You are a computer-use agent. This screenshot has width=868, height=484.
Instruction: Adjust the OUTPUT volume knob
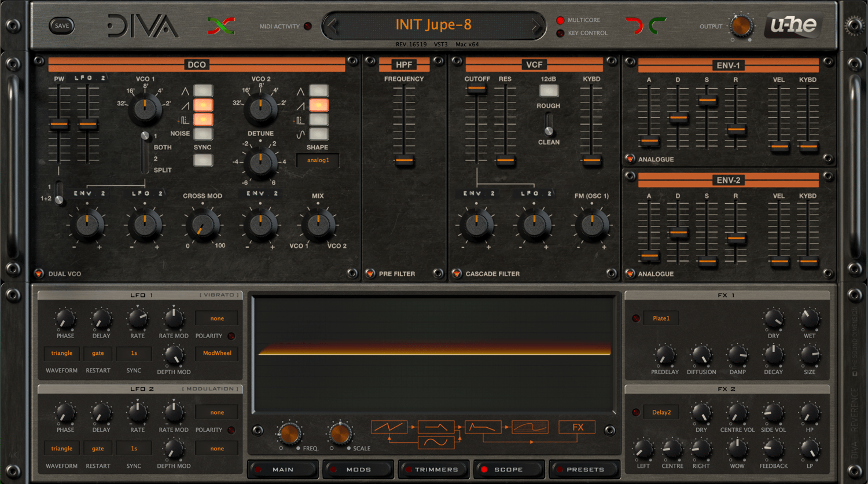tap(741, 26)
